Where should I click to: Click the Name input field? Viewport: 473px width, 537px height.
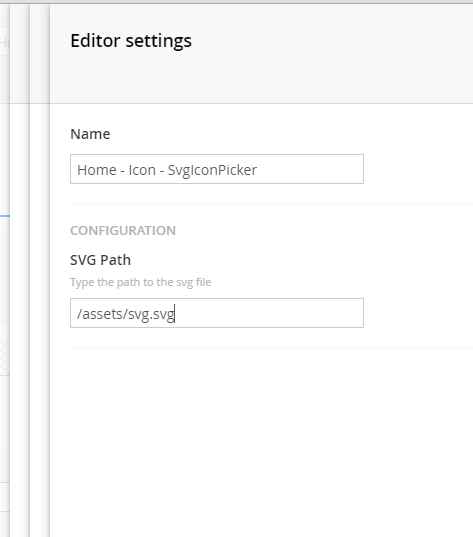click(217, 169)
